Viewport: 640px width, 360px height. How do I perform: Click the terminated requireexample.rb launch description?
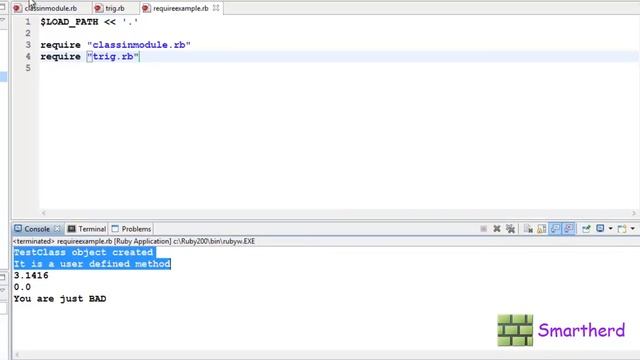[x=134, y=241]
